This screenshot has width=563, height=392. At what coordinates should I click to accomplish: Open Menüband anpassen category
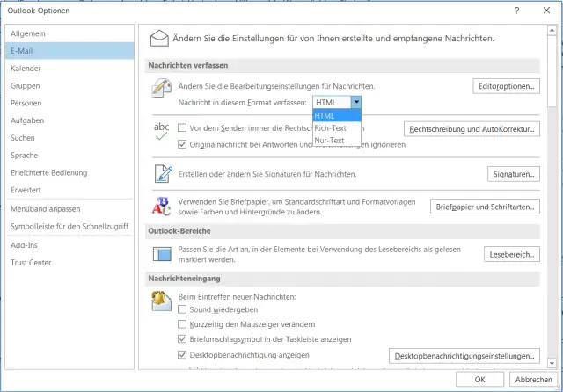[69, 208]
